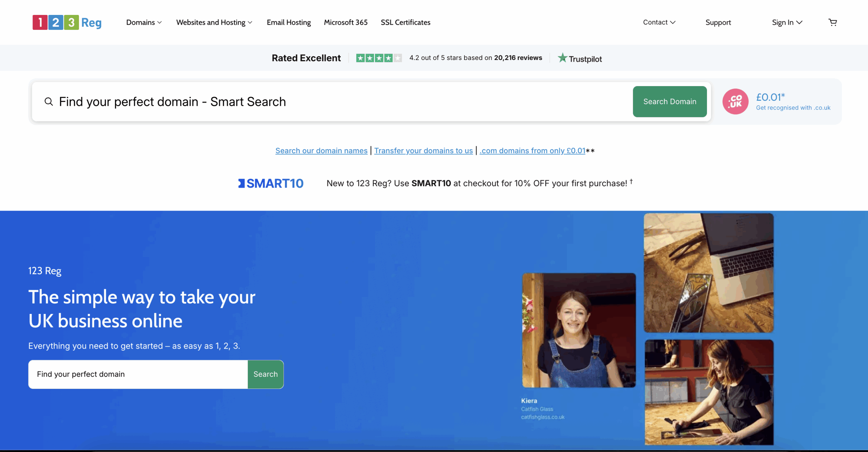Image resolution: width=868 pixels, height=452 pixels.
Task: Click the pink .co.uk badge icon
Action: coord(735,101)
